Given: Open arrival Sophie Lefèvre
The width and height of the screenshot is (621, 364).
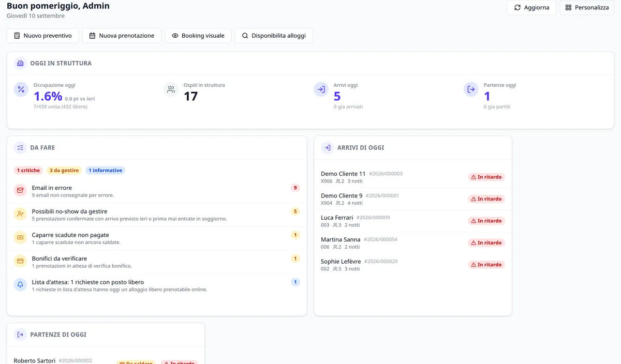Looking at the screenshot, I should coord(413,265).
